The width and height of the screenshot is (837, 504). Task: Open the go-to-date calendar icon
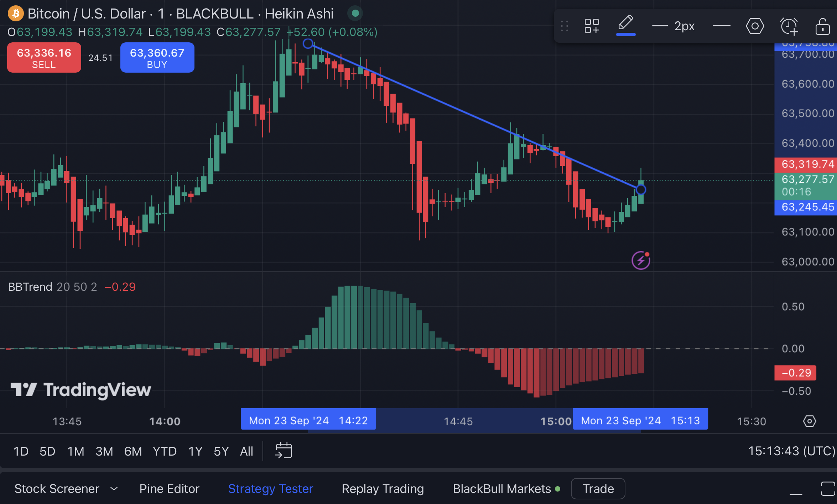[x=284, y=451]
